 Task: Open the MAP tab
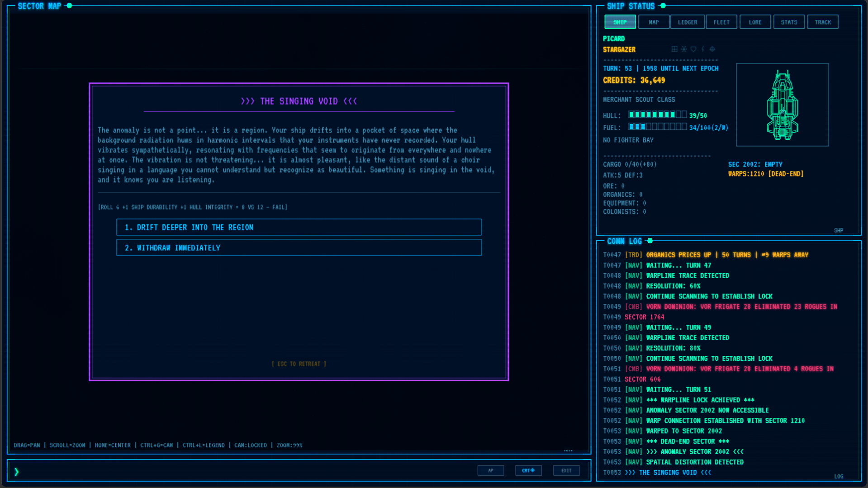tap(654, 22)
